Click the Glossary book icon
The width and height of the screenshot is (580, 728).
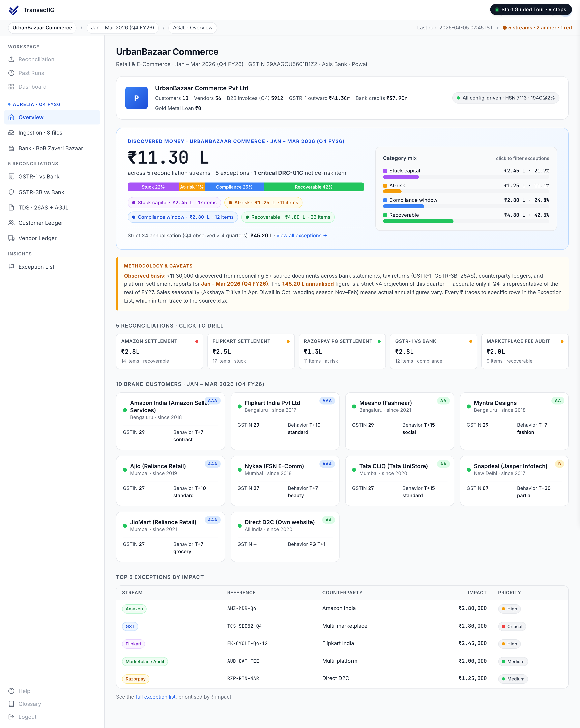point(11,704)
